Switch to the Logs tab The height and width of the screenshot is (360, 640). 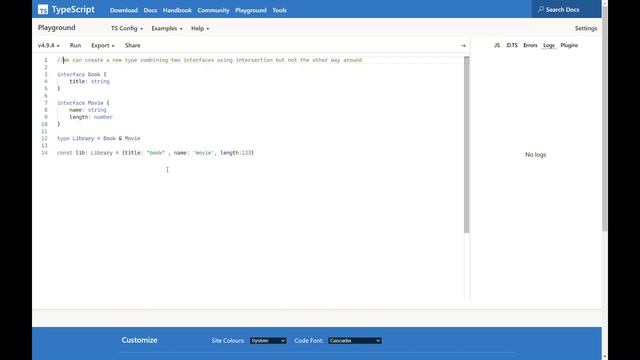tap(549, 45)
